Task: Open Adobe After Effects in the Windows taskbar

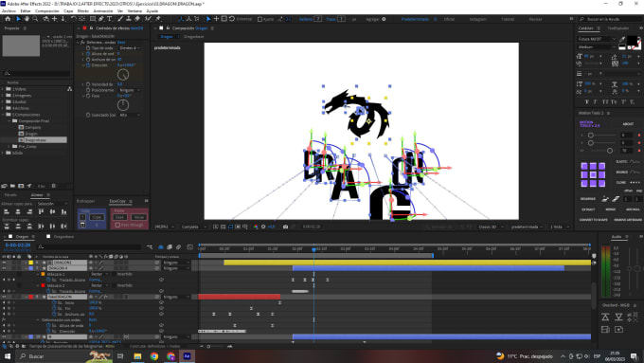Action: (x=187, y=356)
